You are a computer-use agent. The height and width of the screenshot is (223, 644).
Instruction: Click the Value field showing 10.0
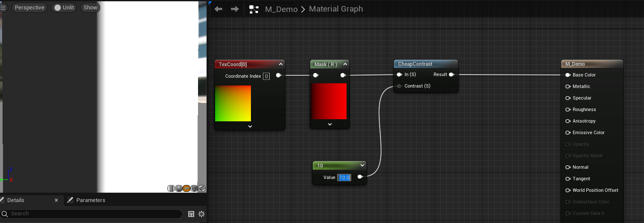pos(344,177)
